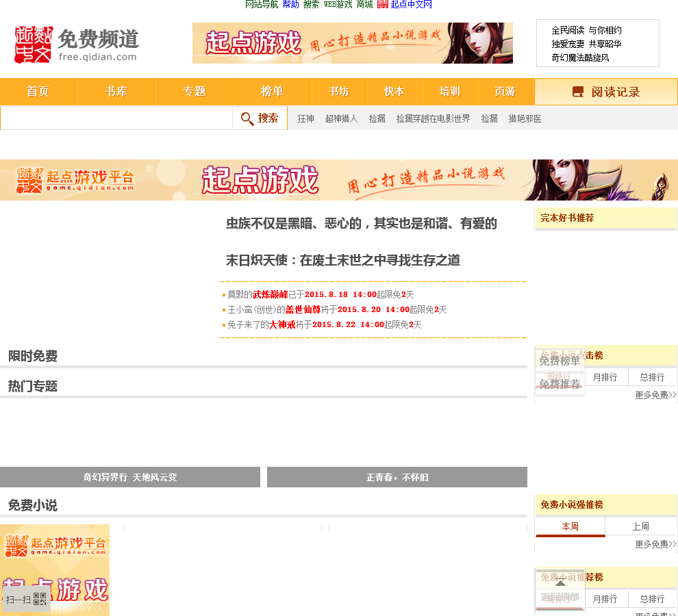This screenshot has height=616, width=678.
Task: Click the header 起点游戏 banner
Action: pos(353,43)
